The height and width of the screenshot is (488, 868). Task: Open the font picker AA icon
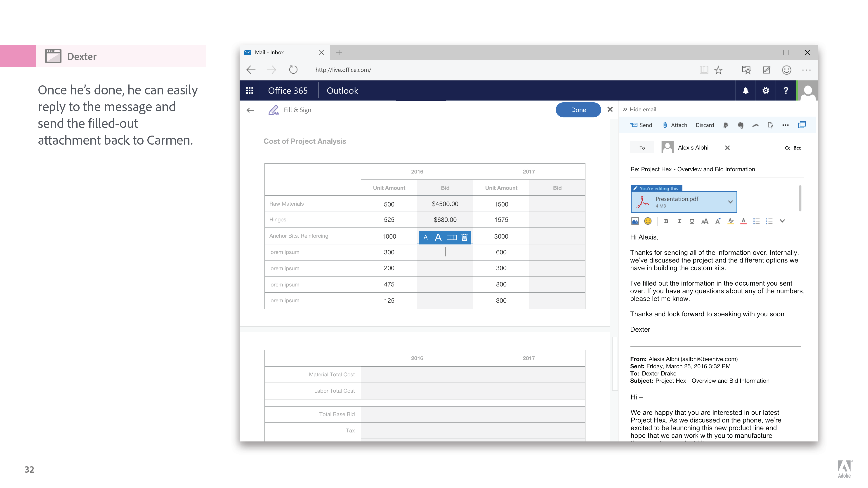click(705, 221)
